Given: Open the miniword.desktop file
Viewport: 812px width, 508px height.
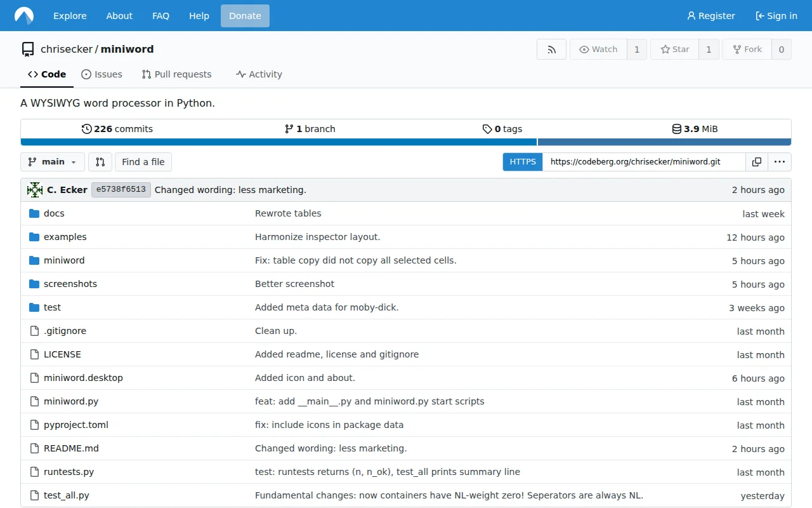Looking at the screenshot, I should click(x=83, y=378).
